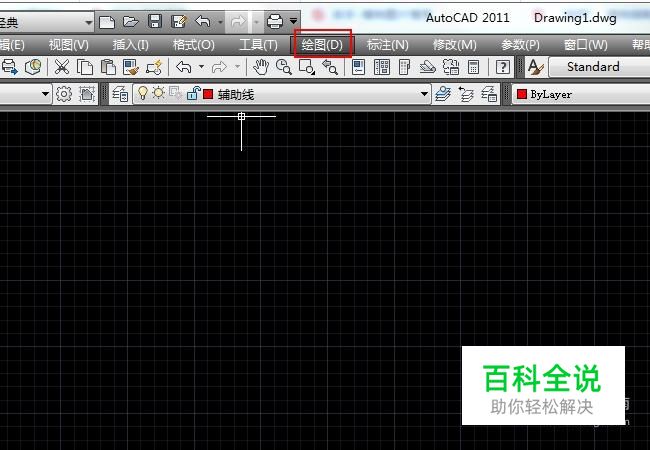Click the Help question mark icon
650x450 pixels.
coord(502,67)
